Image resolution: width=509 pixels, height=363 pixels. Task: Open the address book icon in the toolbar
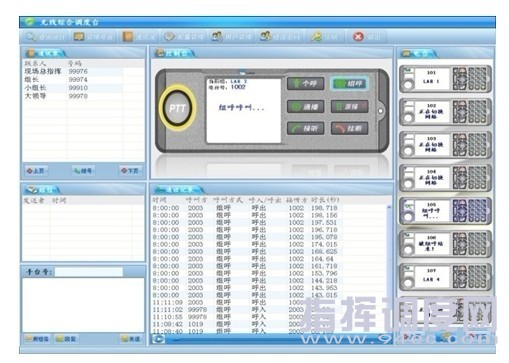coord(128,36)
